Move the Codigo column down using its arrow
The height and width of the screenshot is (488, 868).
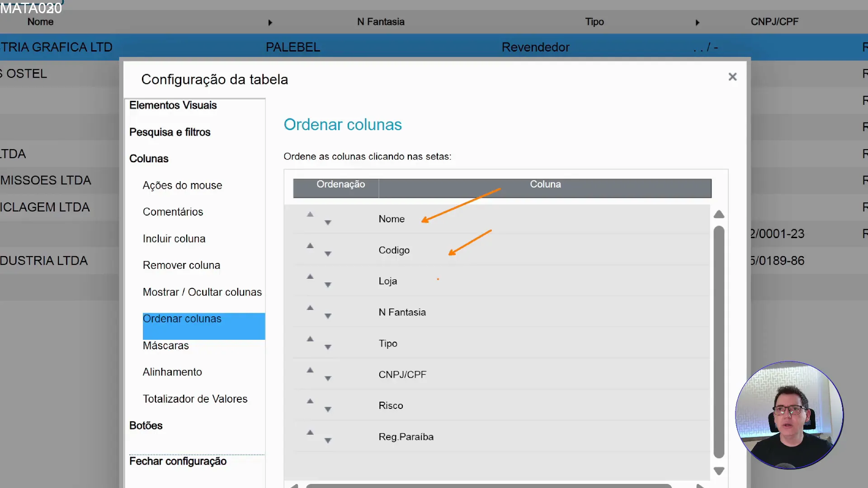pyautogui.click(x=328, y=253)
